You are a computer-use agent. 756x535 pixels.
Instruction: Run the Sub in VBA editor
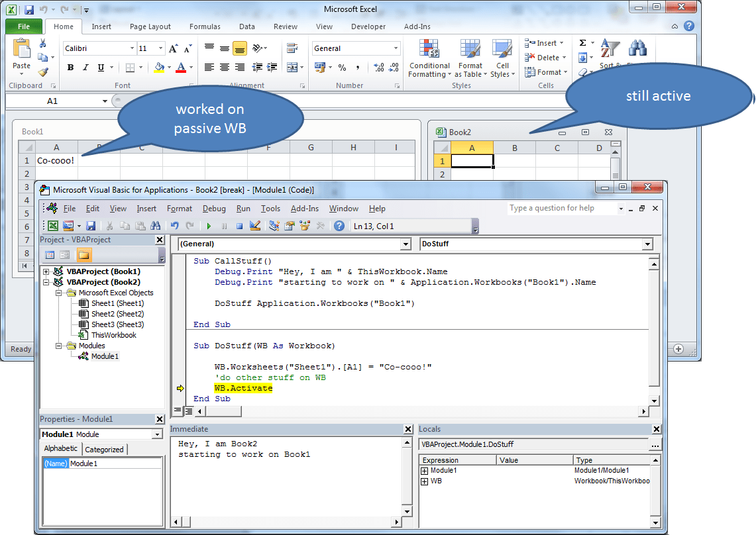click(209, 226)
